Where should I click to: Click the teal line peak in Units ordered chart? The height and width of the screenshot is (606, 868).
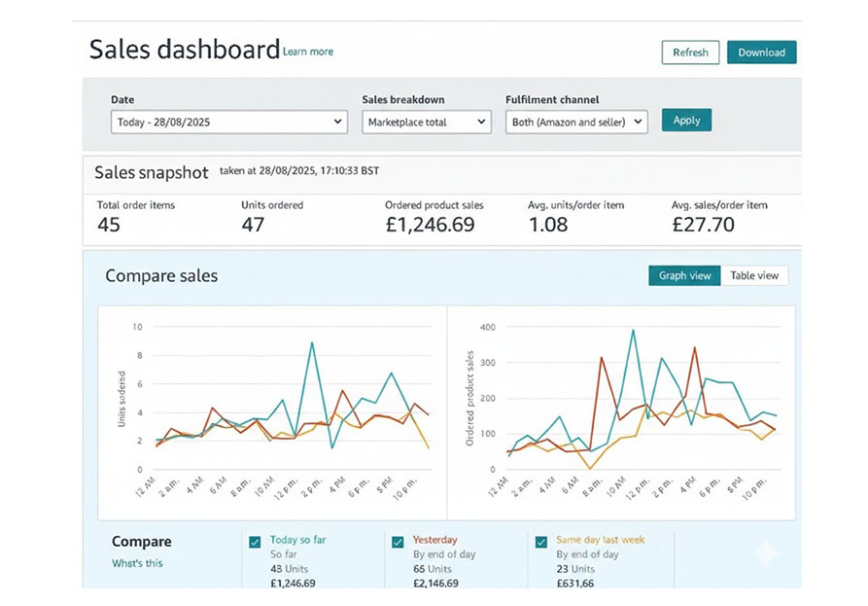(x=311, y=342)
